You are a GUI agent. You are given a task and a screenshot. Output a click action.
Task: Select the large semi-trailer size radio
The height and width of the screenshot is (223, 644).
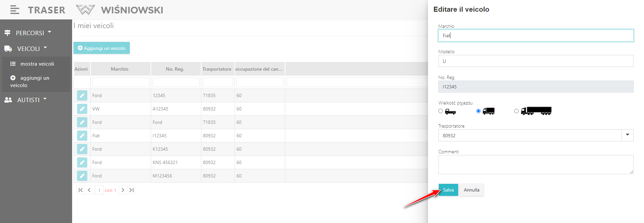(516, 111)
